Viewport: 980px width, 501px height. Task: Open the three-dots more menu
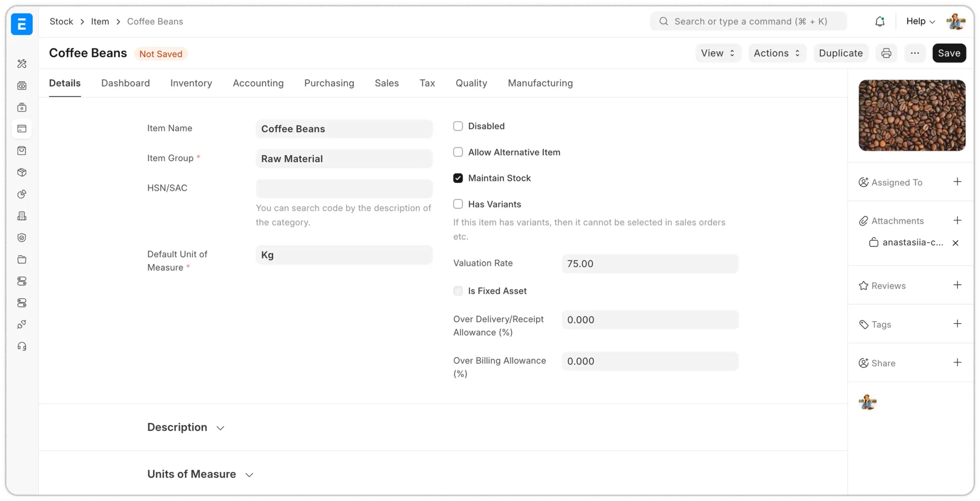pos(915,53)
